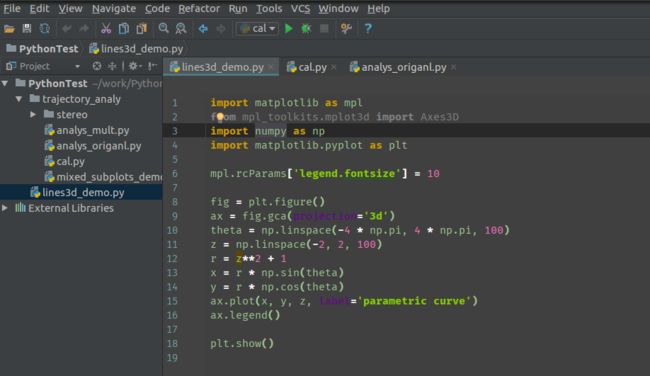
Task: Close the analys_origanl.py tab
Action: tap(454, 67)
